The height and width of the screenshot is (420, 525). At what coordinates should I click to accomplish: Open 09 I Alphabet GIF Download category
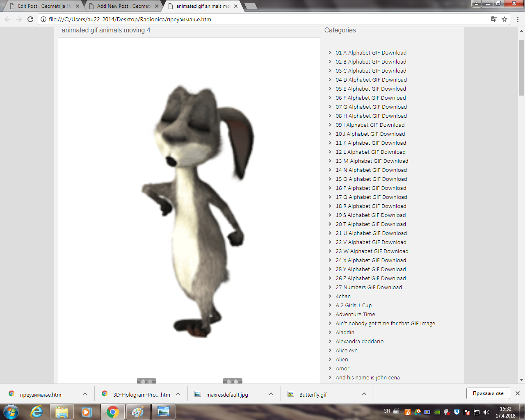[370, 125]
